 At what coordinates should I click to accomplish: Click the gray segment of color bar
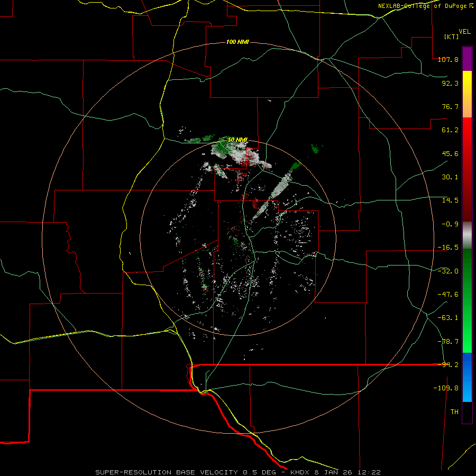coord(467,235)
